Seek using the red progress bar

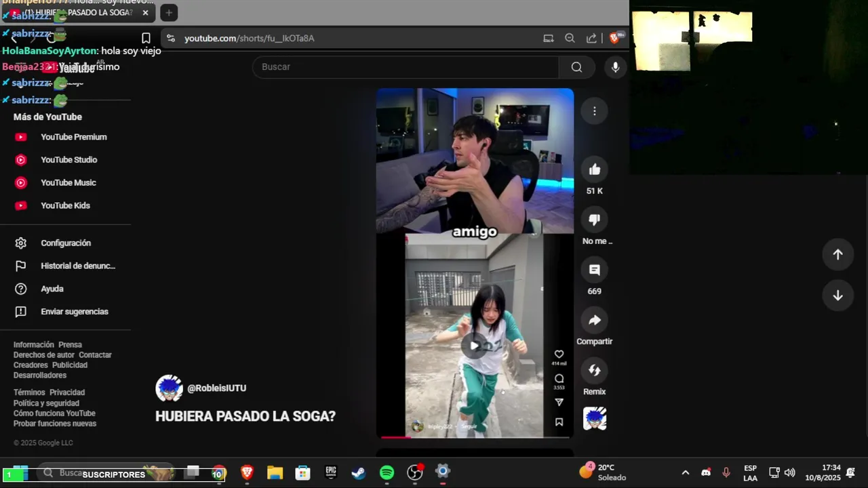tap(475, 437)
